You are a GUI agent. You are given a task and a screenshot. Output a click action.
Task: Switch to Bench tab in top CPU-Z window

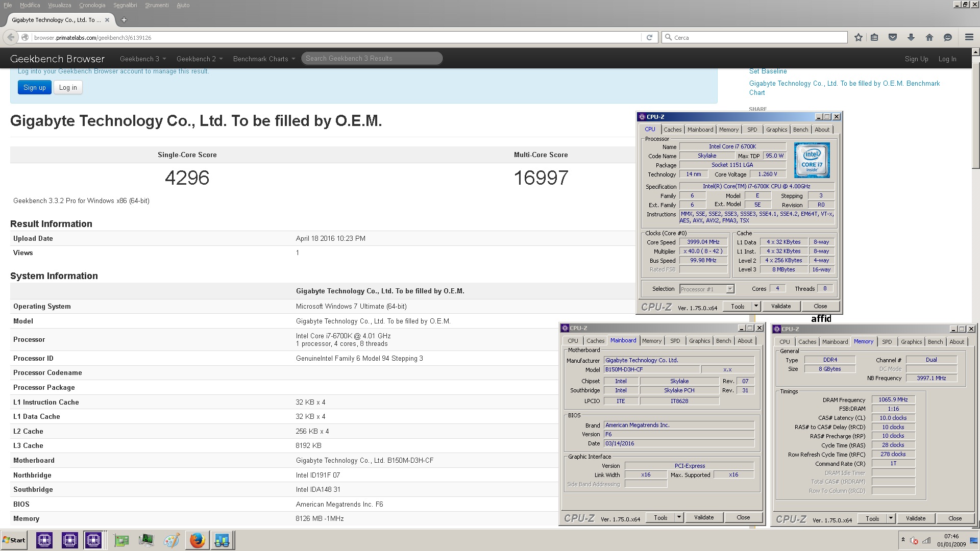pos(800,130)
